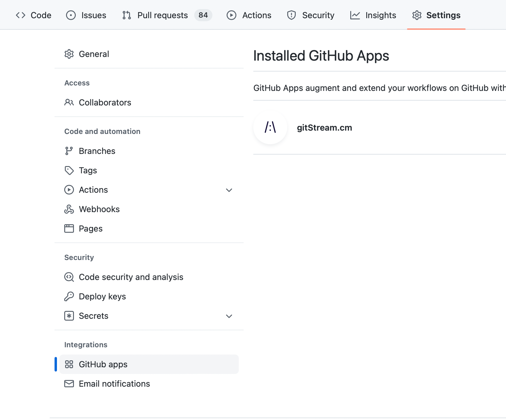Open the Collaborators page
The width and height of the screenshot is (506, 420).
105,102
